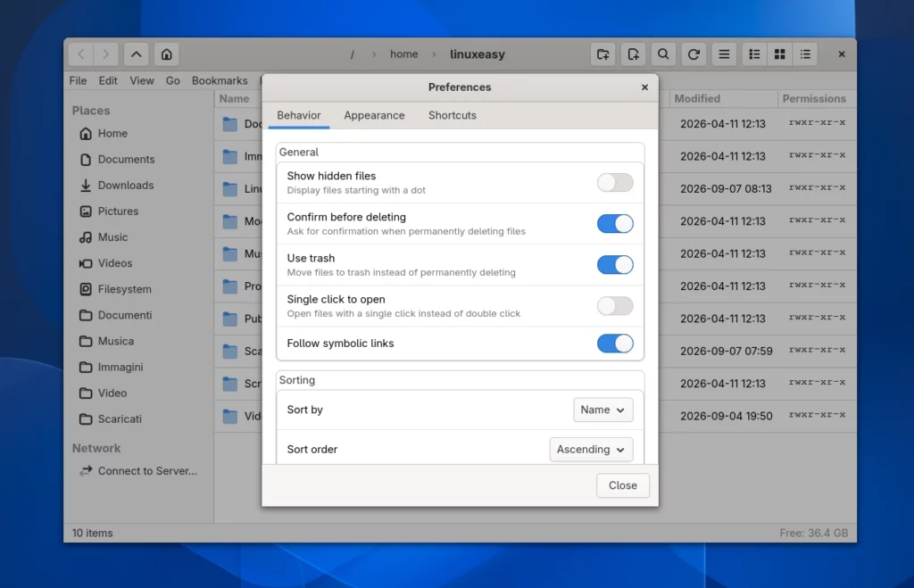The image size is (914, 588).
Task: Click the Close button in Preferences
Action: (622, 485)
